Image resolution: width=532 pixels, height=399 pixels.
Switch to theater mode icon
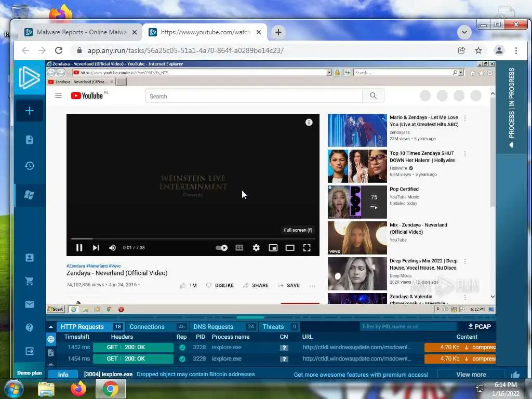290,248
